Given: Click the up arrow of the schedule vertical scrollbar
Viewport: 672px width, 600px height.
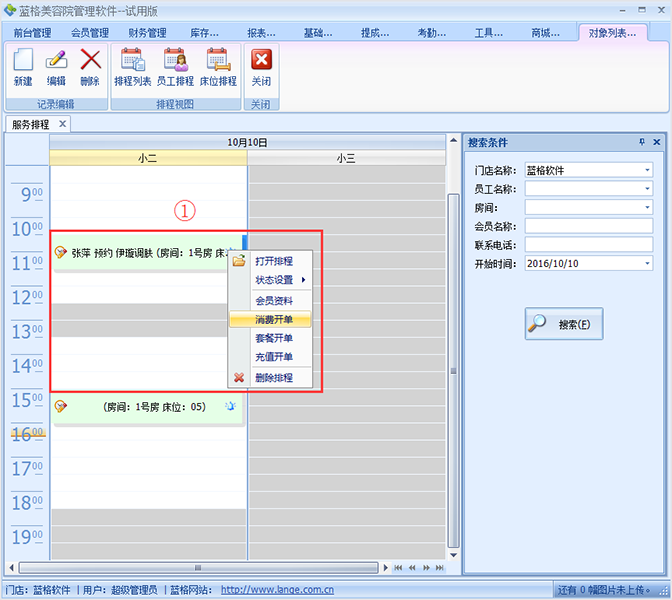Looking at the screenshot, I should (x=453, y=140).
